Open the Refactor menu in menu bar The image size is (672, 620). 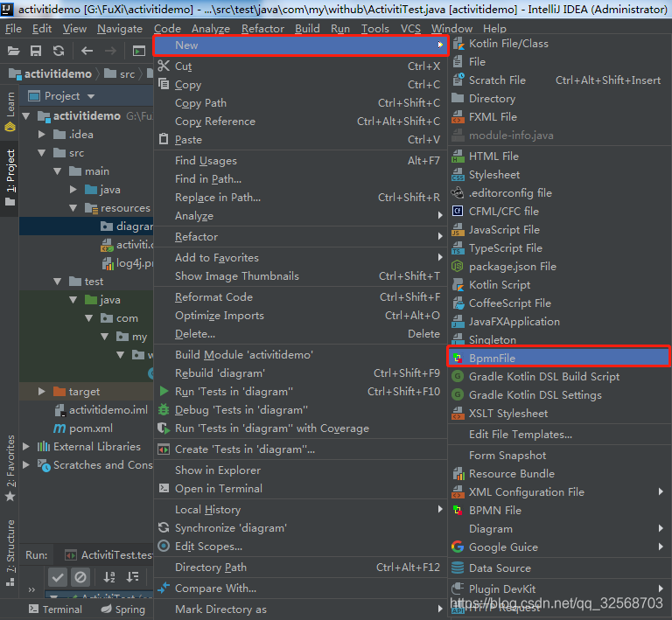click(x=262, y=29)
